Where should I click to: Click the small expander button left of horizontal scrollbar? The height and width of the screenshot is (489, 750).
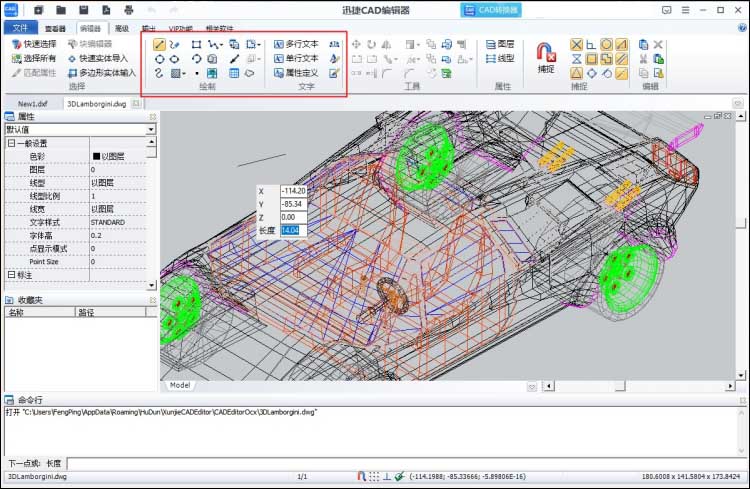(531, 386)
